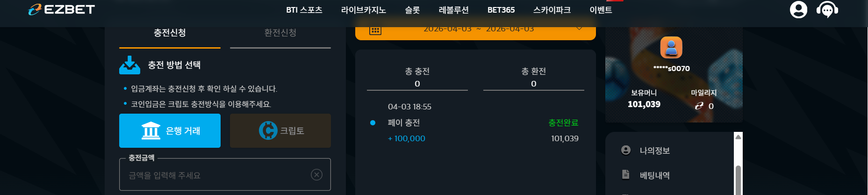
Task: Click the calendar icon in date bar
Action: tap(375, 30)
